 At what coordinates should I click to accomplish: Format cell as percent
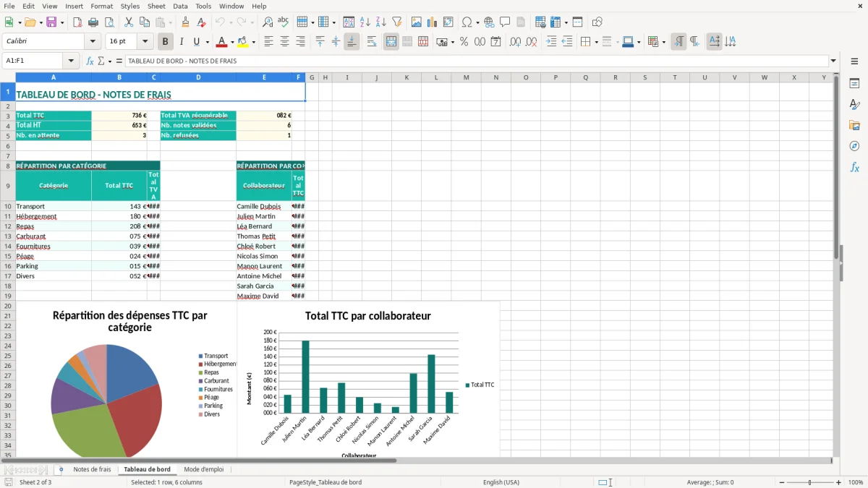click(464, 42)
